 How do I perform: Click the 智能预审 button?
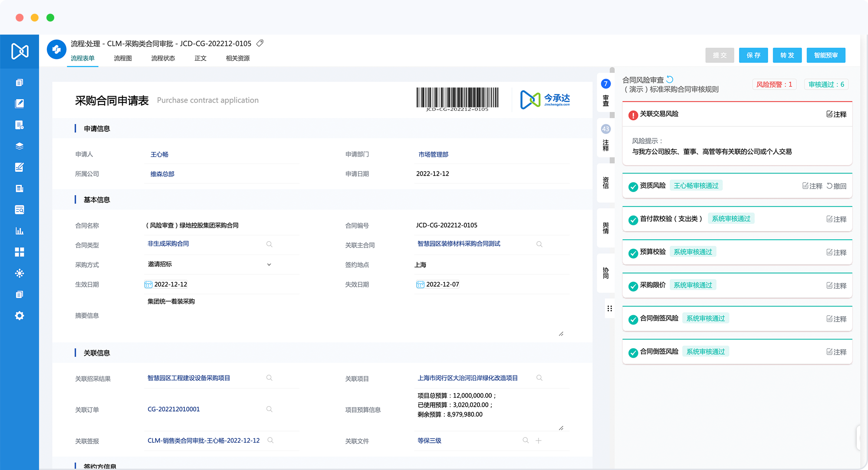(x=825, y=55)
